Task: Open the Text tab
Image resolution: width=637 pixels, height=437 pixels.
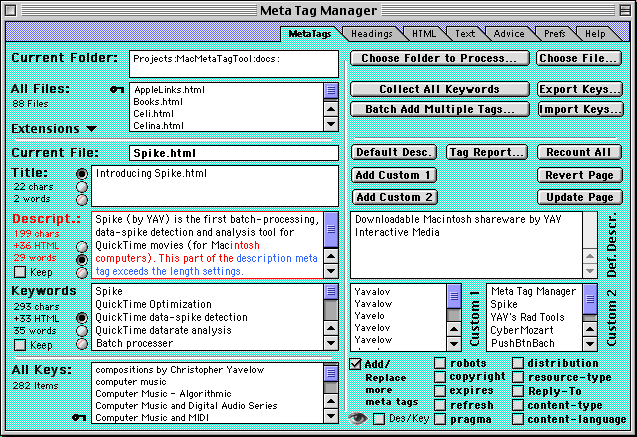Action: 465,34
